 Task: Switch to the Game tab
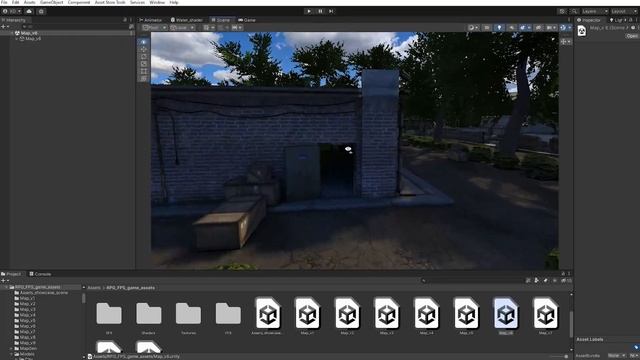(x=247, y=20)
